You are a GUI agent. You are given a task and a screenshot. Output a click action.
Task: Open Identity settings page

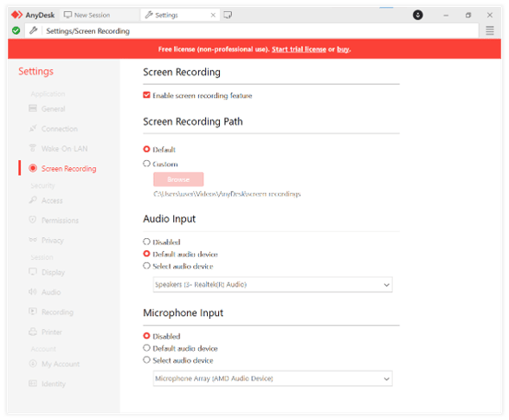point(54,384)
